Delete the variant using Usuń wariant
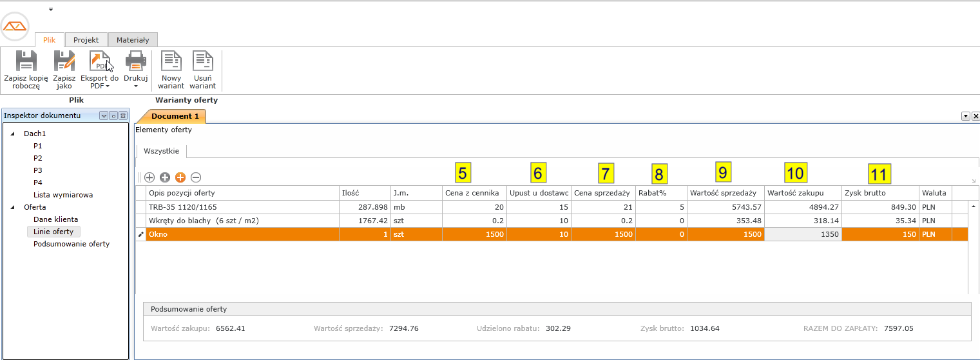The width and height of the screenshot is (980, 360). click(203, 62)
